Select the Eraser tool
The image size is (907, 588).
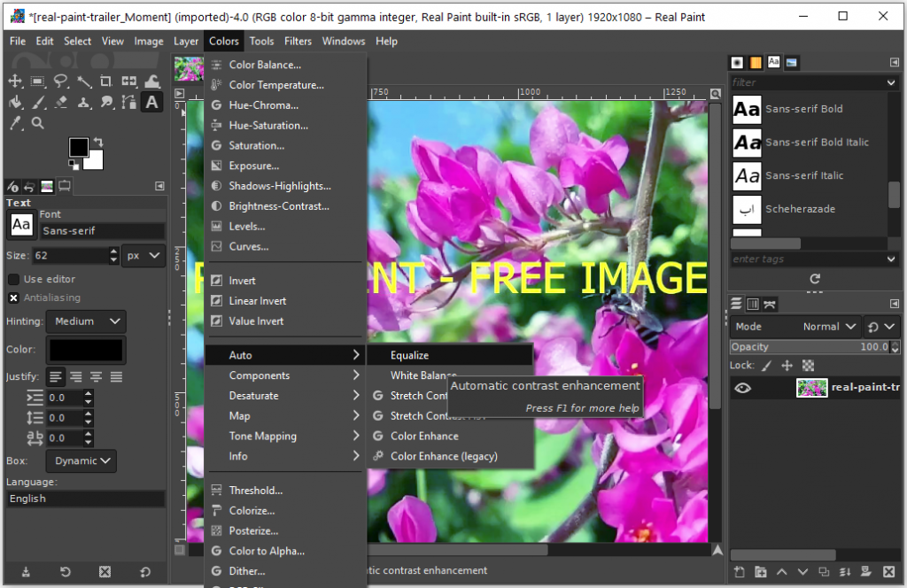click(61, 103)
